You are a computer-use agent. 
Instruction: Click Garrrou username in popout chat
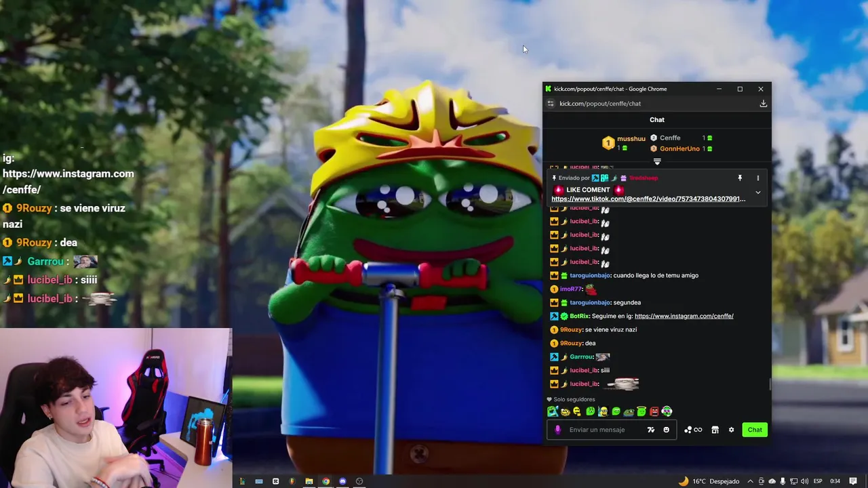[581, 357]
